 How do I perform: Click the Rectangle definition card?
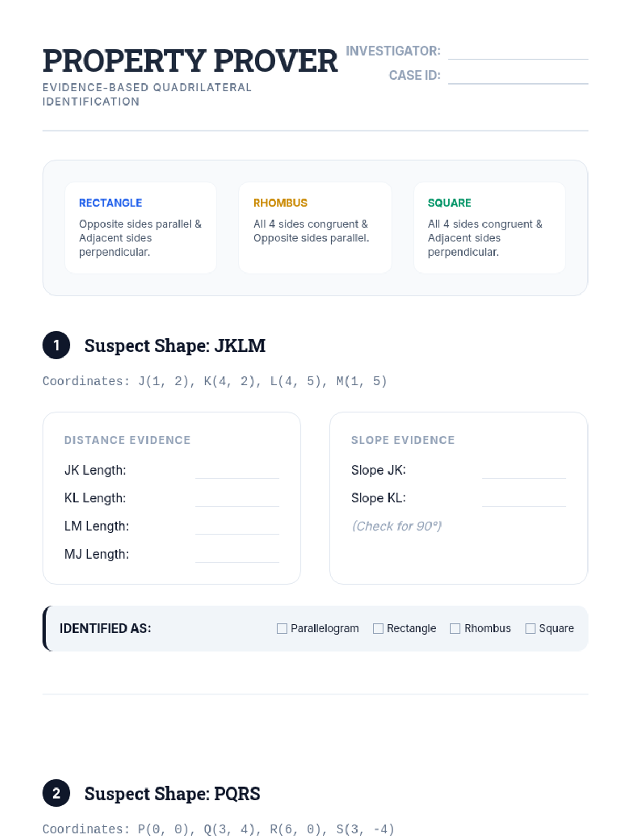141,228
